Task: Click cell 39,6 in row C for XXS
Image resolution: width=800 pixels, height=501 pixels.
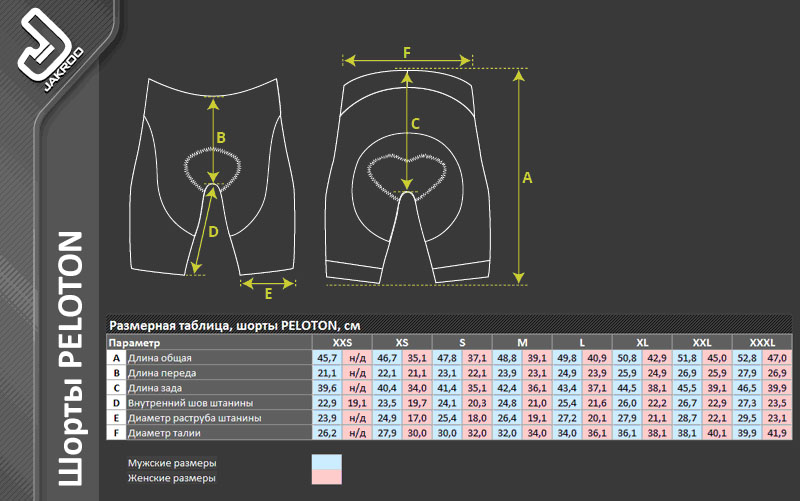Action: 327,388
